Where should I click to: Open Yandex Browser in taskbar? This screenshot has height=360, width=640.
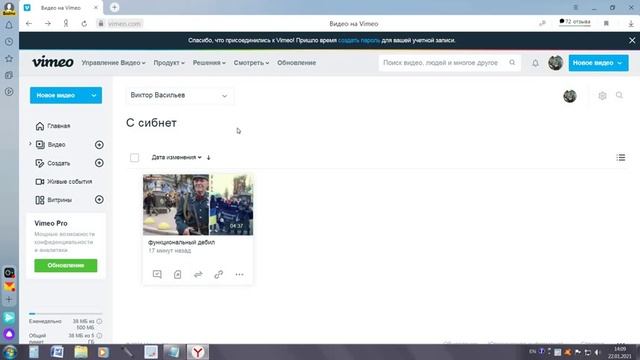[198, 352]
